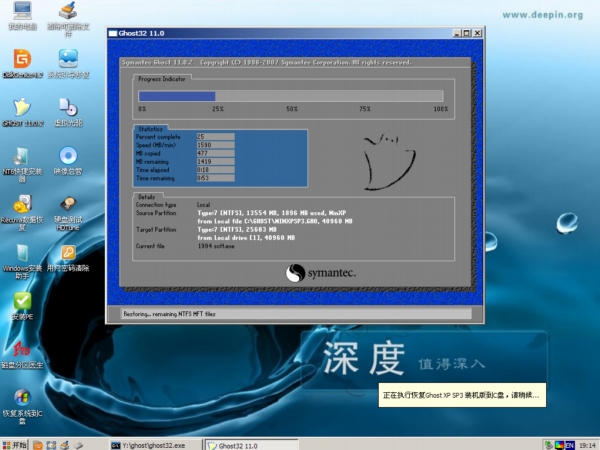The height and width of the screenshot is (450, 600).
Task: Click the Current file 1994 soft.exe text
Action: [x=216, y=246]
